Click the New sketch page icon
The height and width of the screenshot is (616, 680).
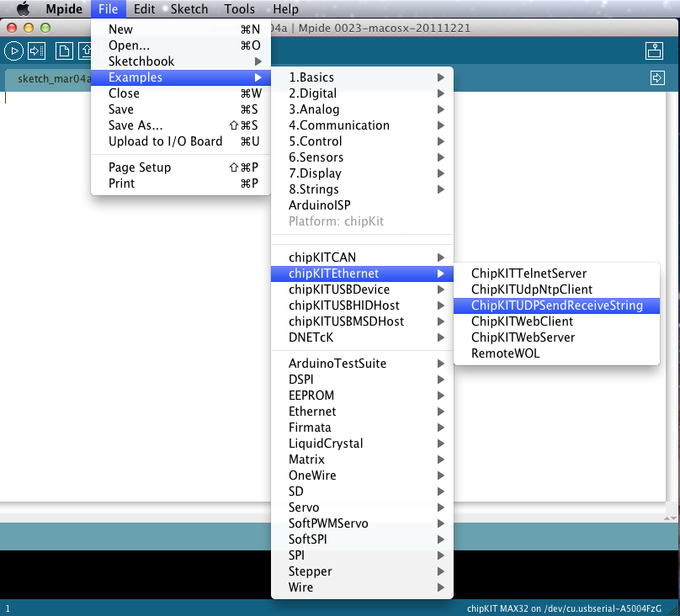tap(64, 50)
